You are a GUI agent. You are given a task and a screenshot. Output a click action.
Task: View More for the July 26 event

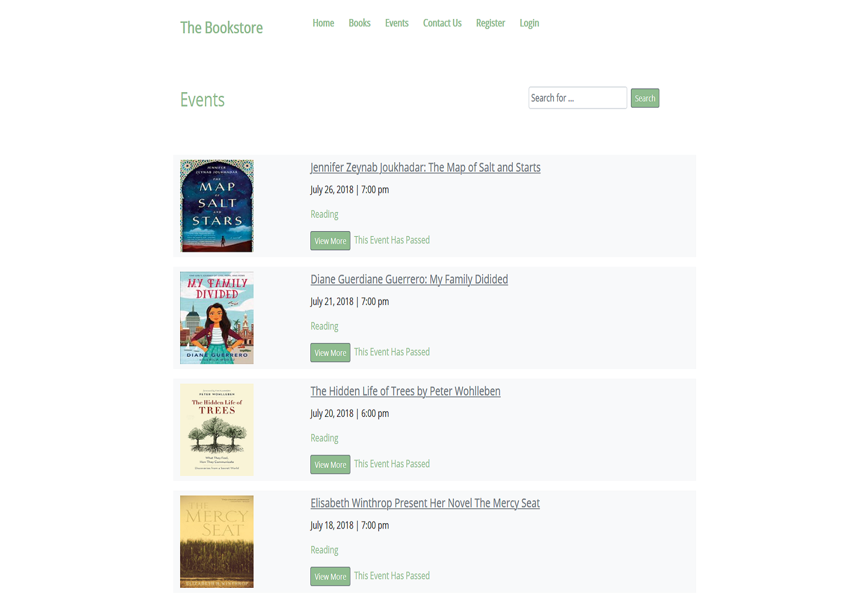pyautogui.click(x=330, y=241)
